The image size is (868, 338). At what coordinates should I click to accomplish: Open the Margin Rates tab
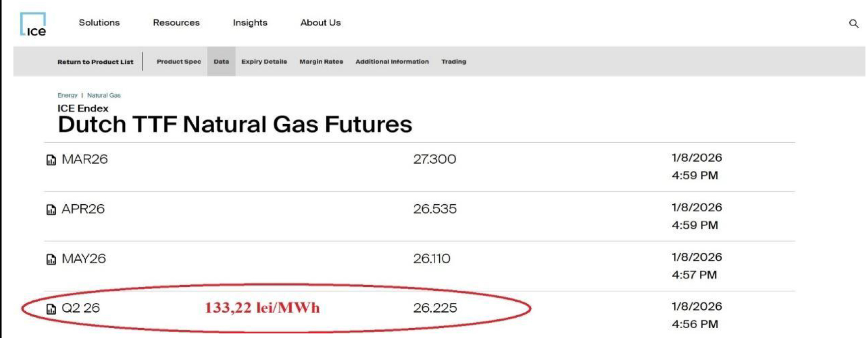321,62
